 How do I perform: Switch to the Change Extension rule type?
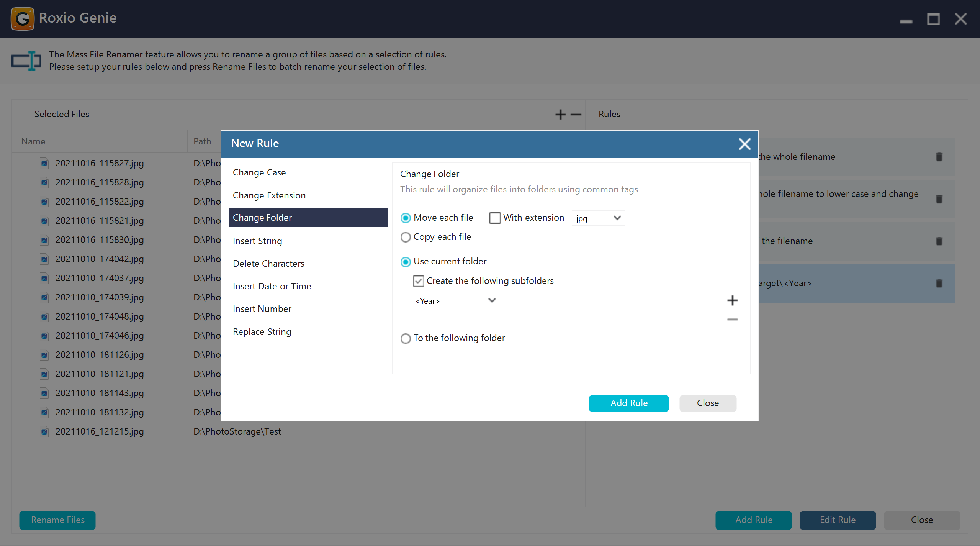(x=269, y=195)
